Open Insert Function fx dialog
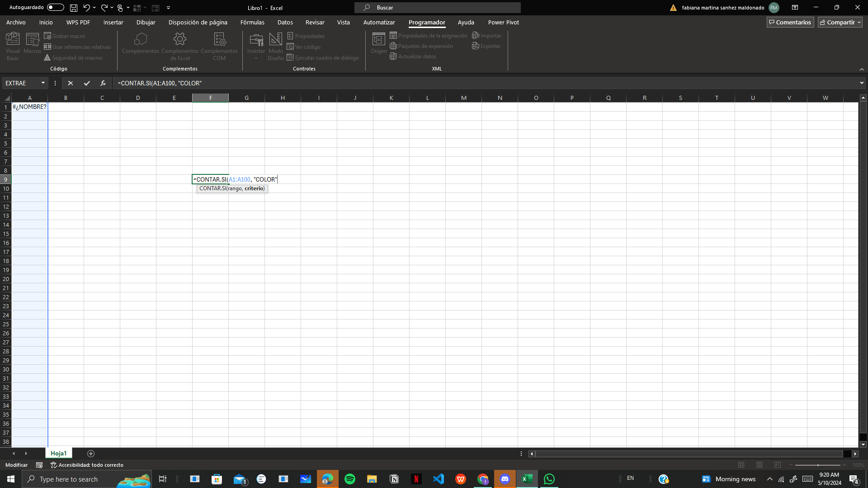868x488 pixels. pos(103,83)
